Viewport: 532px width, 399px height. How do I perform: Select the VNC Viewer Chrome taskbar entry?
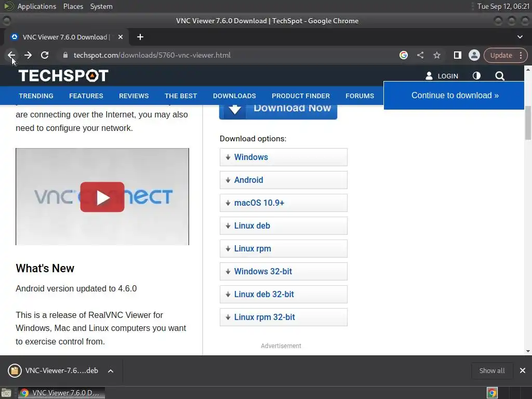click(61, 393)
